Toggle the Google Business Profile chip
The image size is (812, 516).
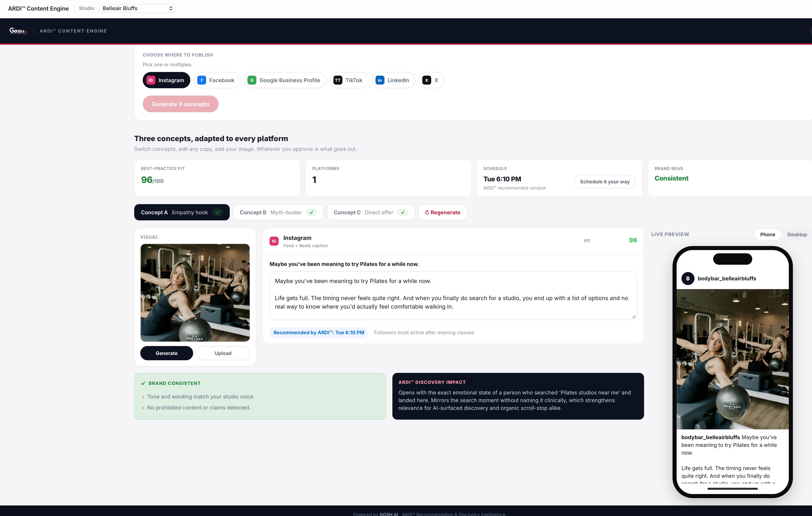(x=285, y=80)
